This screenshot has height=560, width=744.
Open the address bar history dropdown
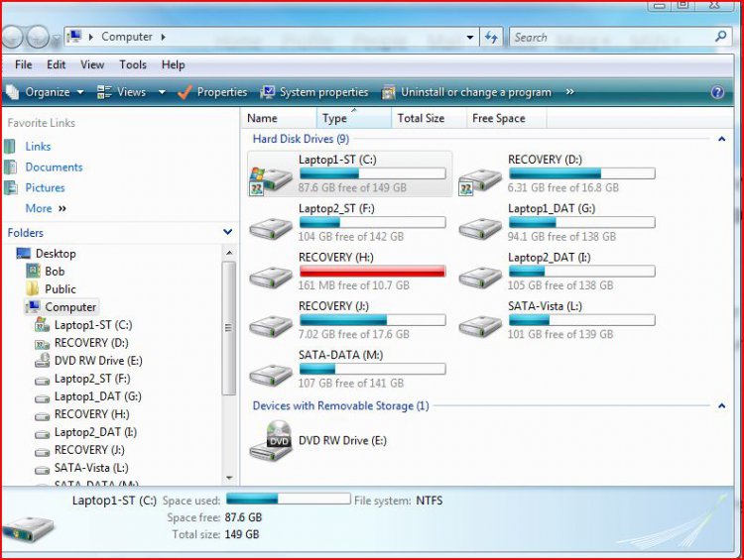470,37
